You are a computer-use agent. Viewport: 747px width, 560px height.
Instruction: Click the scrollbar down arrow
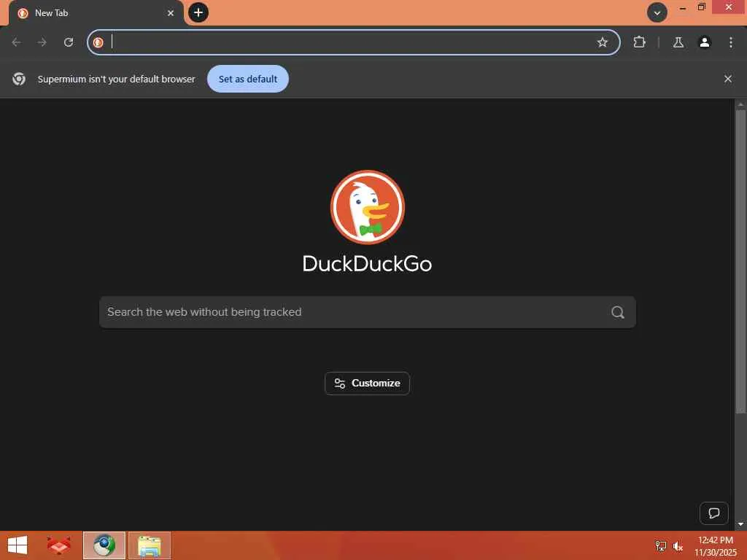coord(740,524)
